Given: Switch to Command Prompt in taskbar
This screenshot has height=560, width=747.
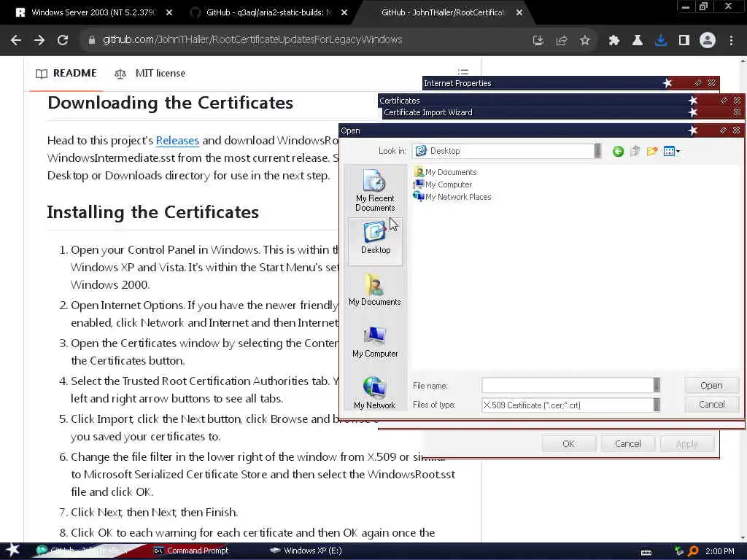Looking at the screenshot, I should [x=190, y=551].
